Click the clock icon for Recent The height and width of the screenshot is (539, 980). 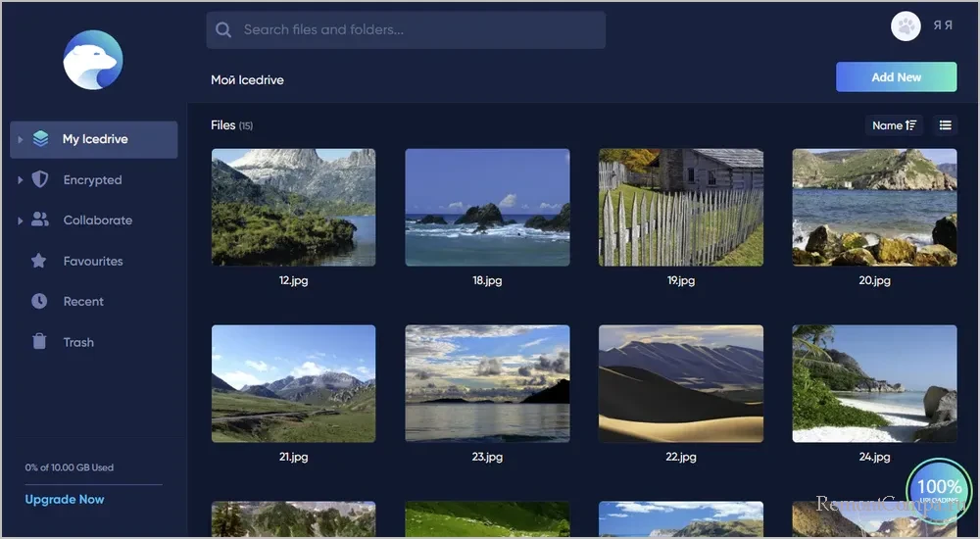coord(39,301)
